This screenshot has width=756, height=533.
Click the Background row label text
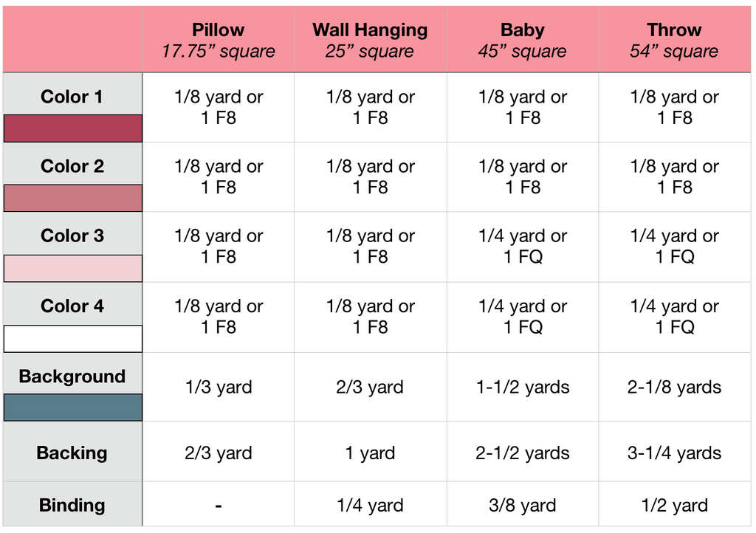(x=72, y=376)
